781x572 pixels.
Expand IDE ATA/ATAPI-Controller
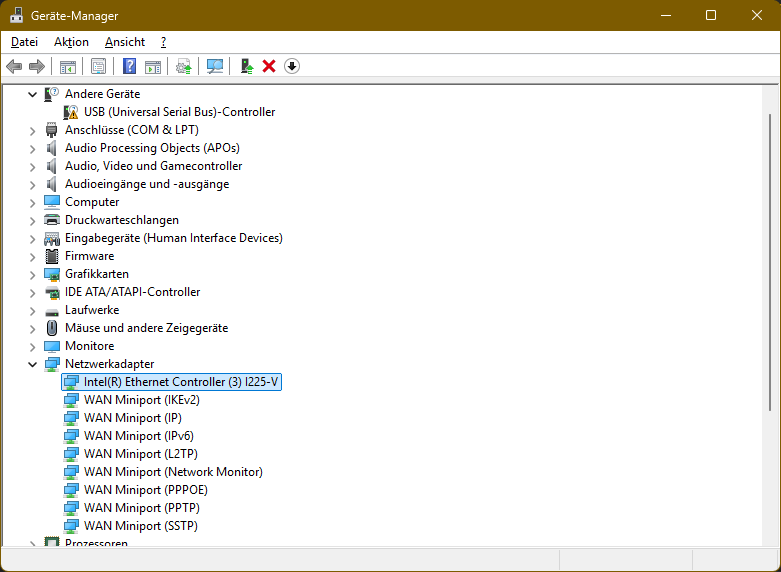click(x=33, y=292)
